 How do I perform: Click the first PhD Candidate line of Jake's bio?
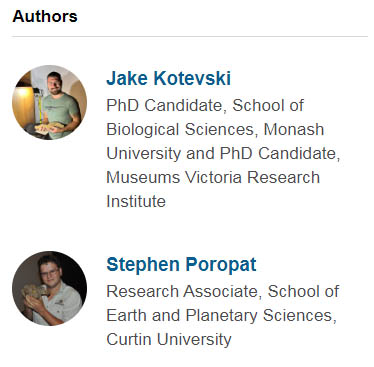pyautogui.click(x=205, y=106)
